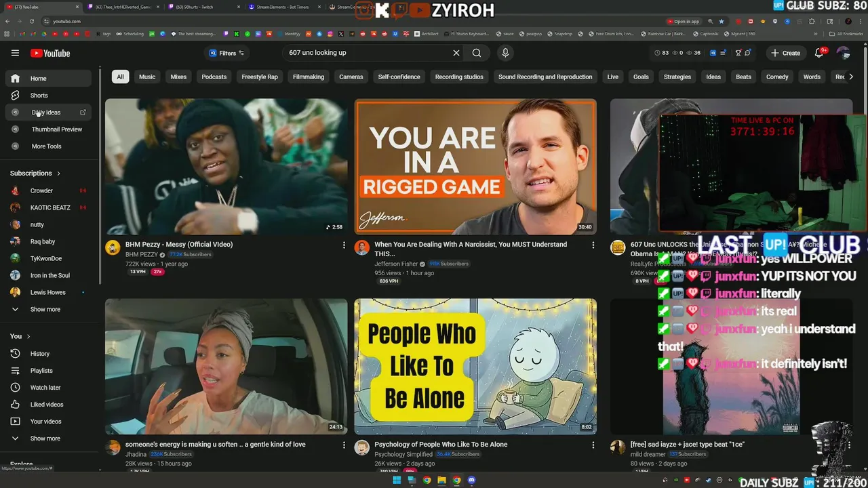This screenshot has width=868, height=488.
Task: Play the You Are In A Rigged Game thumbnail
Action: click(x=475, y=167)
